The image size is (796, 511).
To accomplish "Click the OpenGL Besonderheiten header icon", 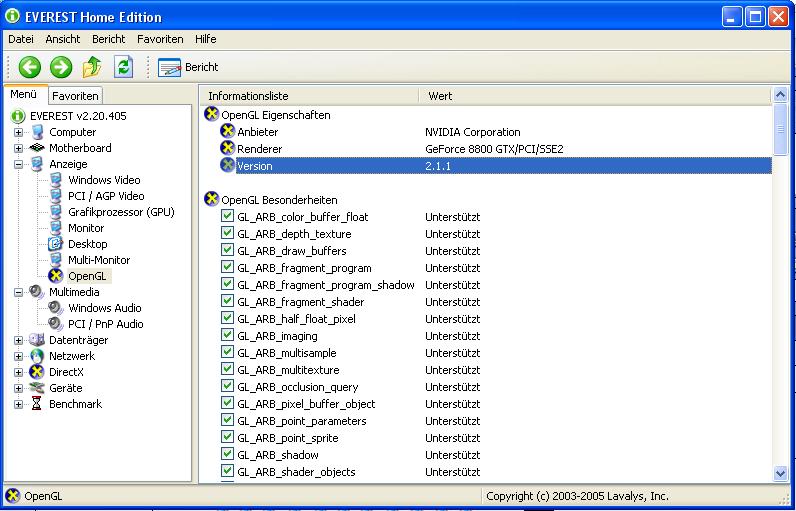I will 211,199.
